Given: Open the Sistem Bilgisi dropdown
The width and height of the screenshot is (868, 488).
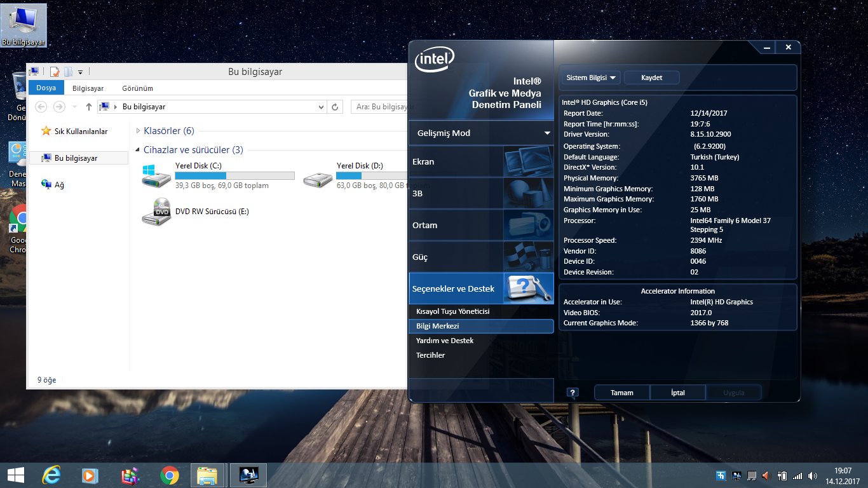Looking at the screenshot, I should [x=591, y=78].
